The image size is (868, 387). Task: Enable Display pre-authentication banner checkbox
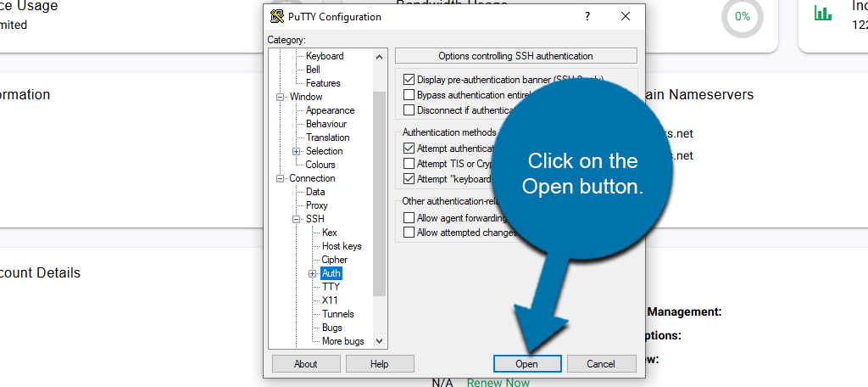pyautogui.click(x=409, y=80)
